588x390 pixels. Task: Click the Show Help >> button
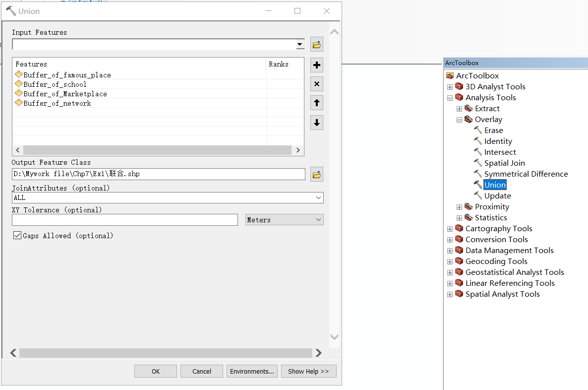point(308,371)
